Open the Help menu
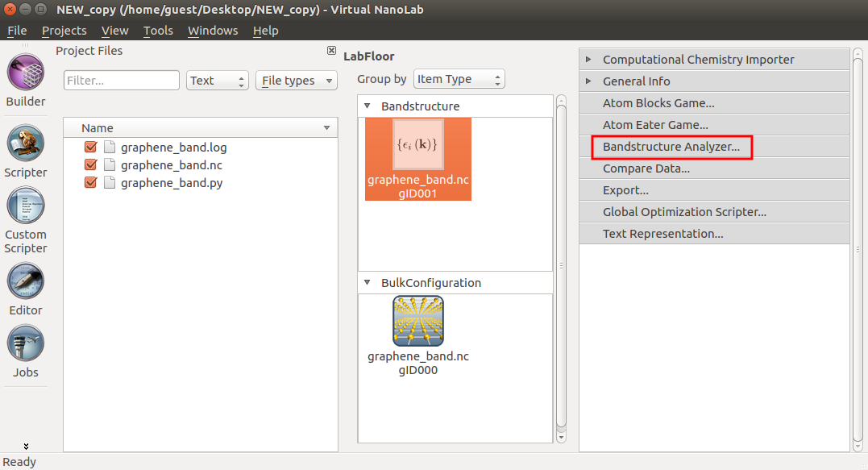This screenshot has height=470, width=868. coord(266,31)
